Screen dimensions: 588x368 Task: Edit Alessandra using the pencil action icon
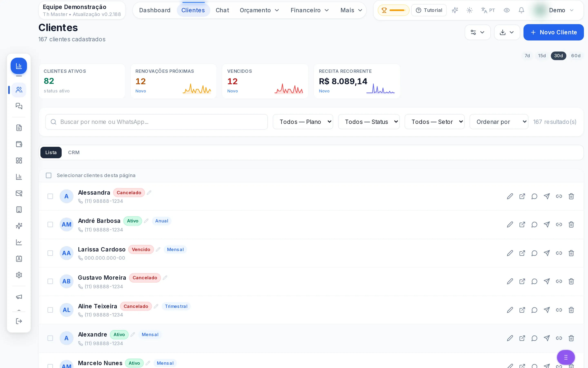click(x=510, y=196)
